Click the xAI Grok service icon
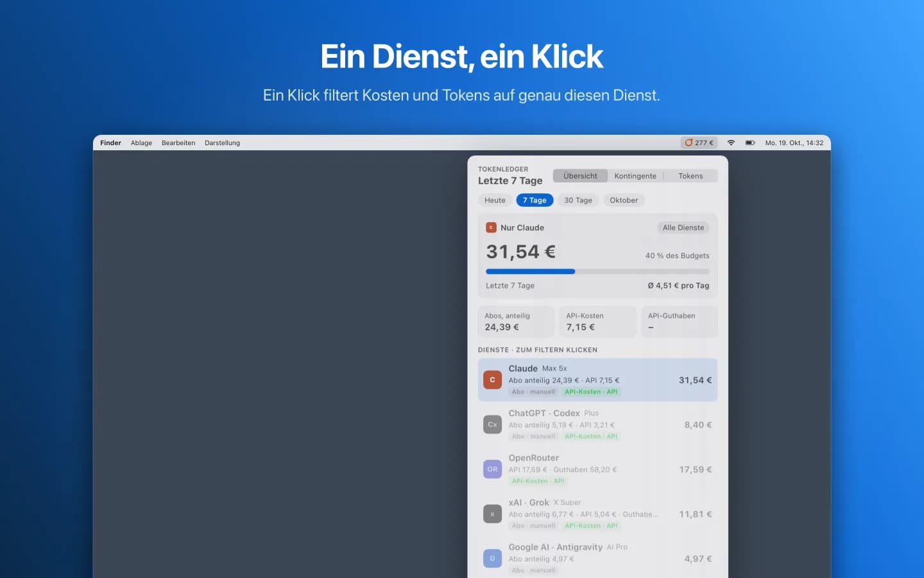924x578 pixels. (492, 514)
